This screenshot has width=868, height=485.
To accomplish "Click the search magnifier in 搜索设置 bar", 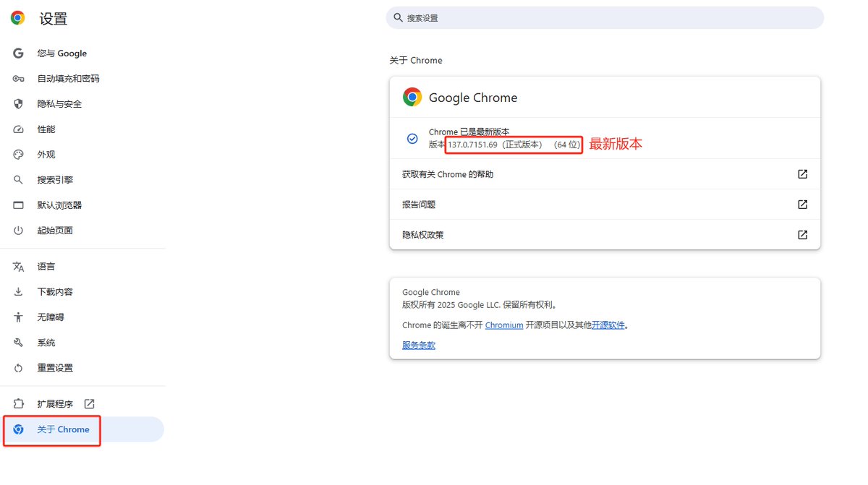I will tap(398, 18).
